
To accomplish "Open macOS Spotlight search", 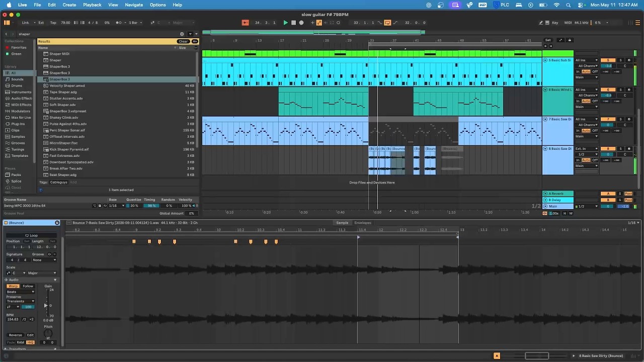I will pos(568,5).
